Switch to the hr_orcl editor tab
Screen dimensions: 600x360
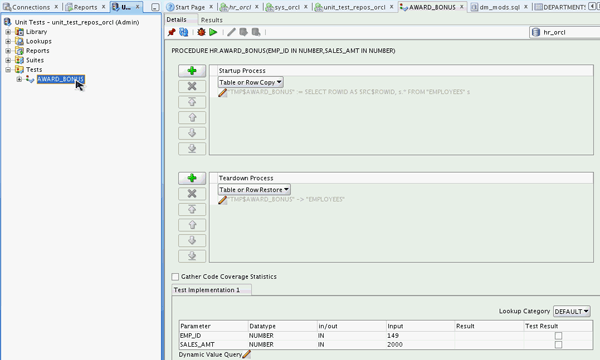240,7
